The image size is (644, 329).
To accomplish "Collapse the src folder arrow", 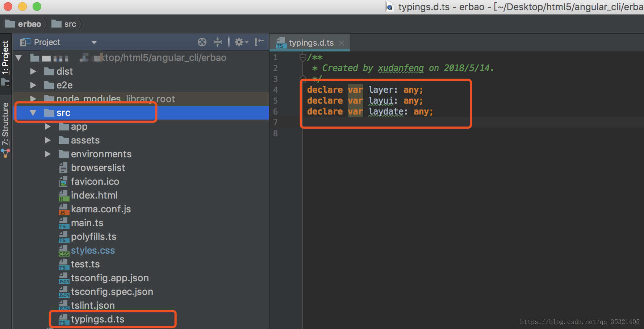I will click(33, 113).
